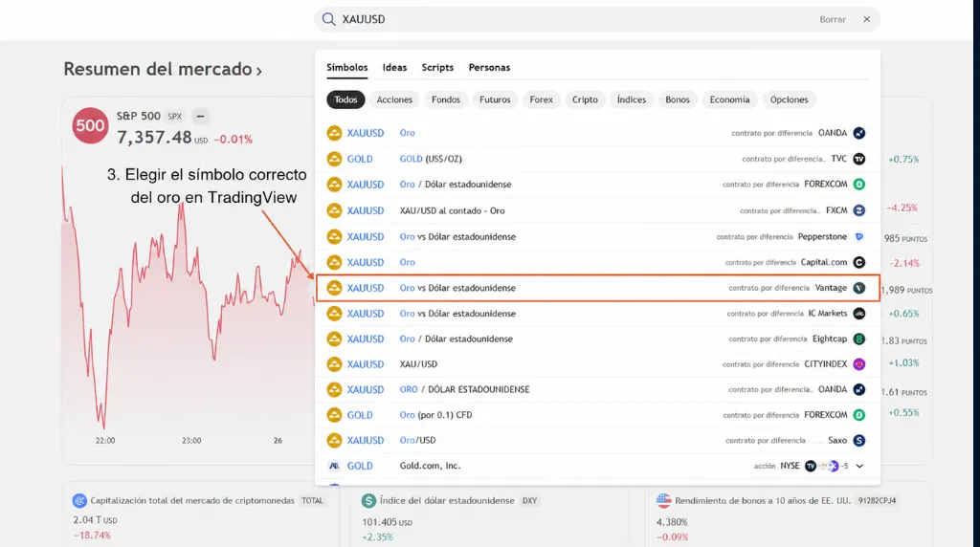Click CITYINDEX broker logo icon

point(859,364)
